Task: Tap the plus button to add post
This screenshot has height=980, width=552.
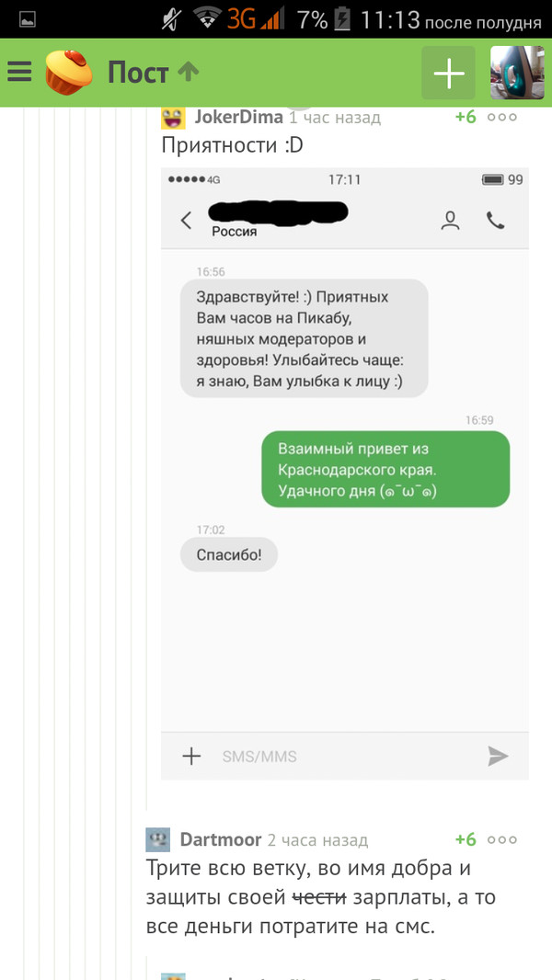Action: [x=449, y=73]
